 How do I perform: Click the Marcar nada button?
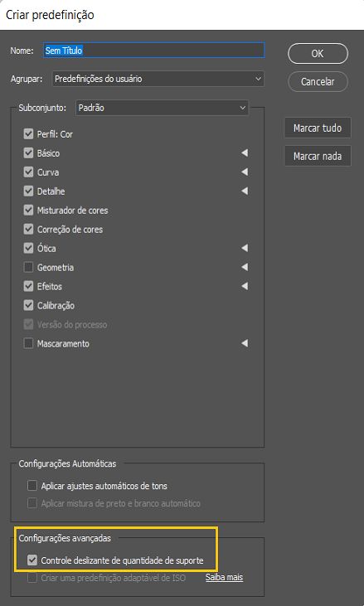318,156
